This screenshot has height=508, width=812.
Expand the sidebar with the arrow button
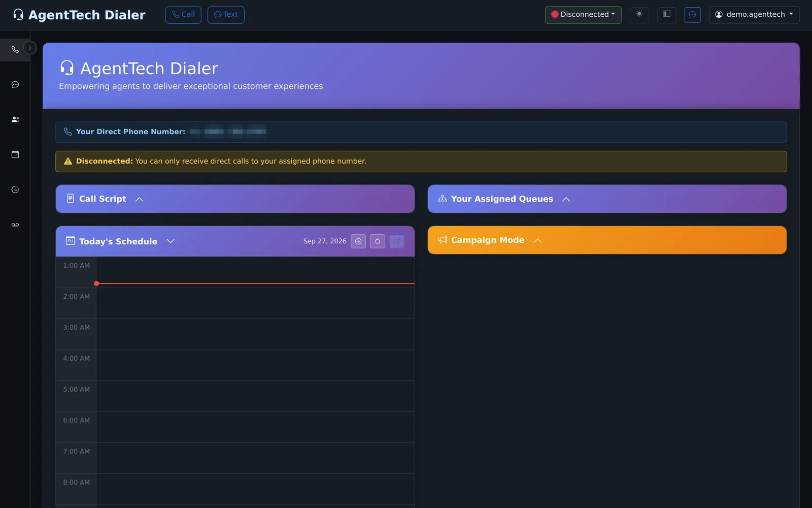click(x=30, y=48)
